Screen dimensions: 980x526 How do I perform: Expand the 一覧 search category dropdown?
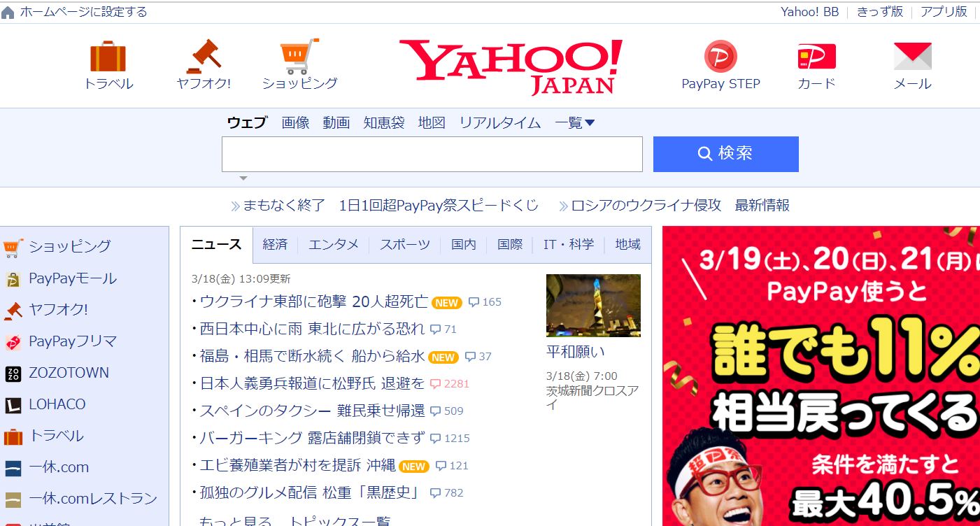tap(574, 123)
